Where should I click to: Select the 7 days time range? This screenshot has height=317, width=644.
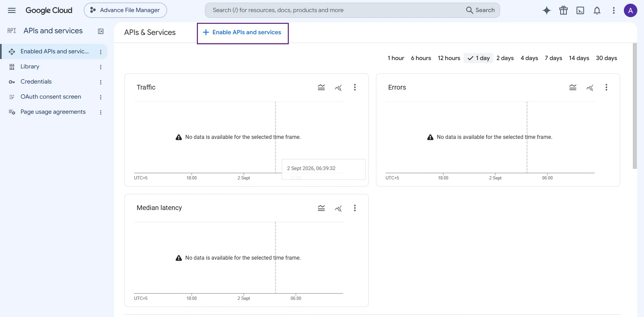(x=553, y=58)
